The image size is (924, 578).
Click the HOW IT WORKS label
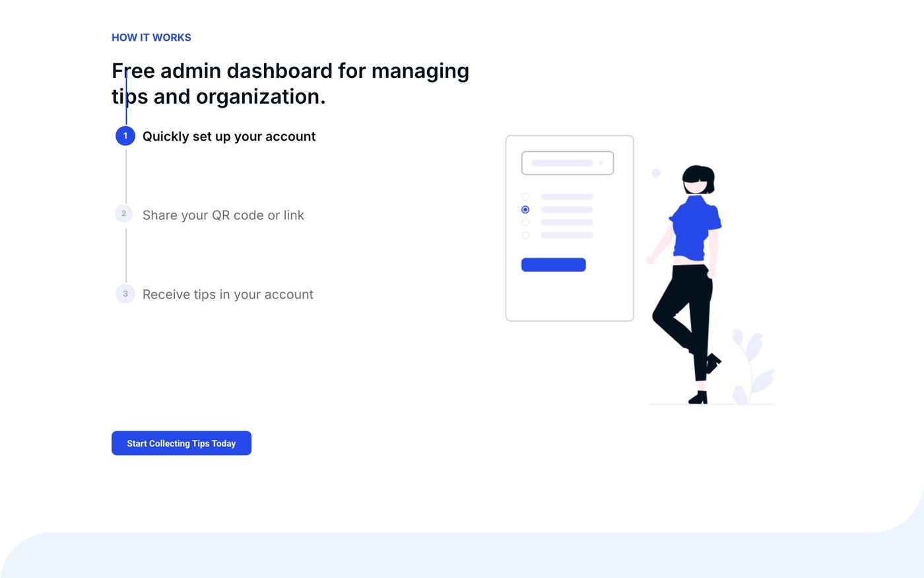pos(151,38)
